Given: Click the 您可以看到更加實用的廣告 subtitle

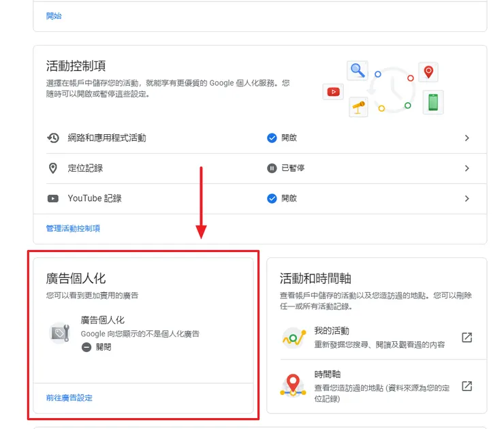Looking at the screenshot, I should click(92, 296).
